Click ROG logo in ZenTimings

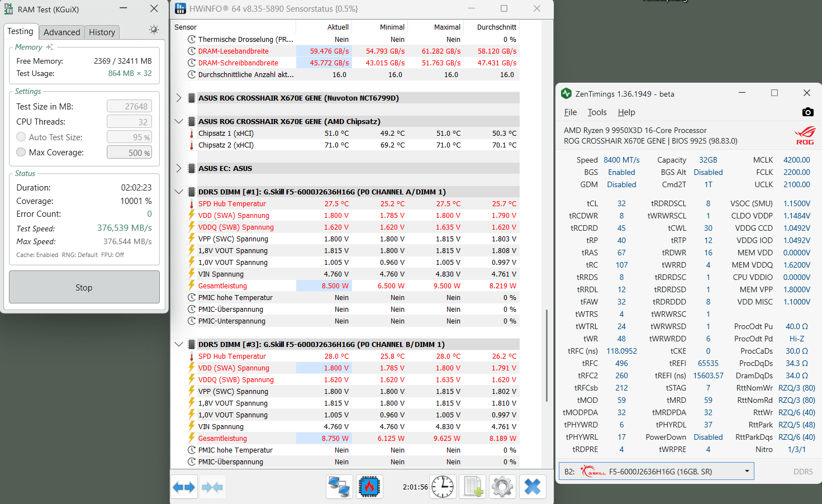coord(805,136)
